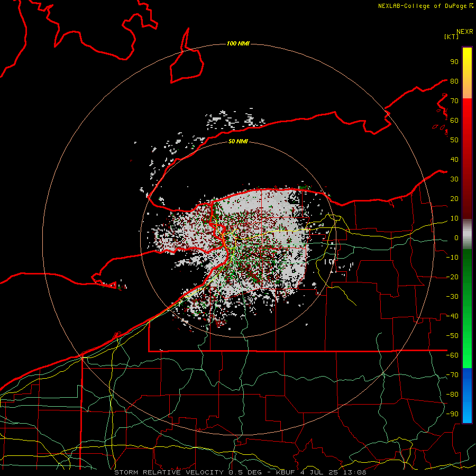Viewport: 476px width, 476px height.
Task: Click the -10 value on velocity scale
Action: pos(452,258)
